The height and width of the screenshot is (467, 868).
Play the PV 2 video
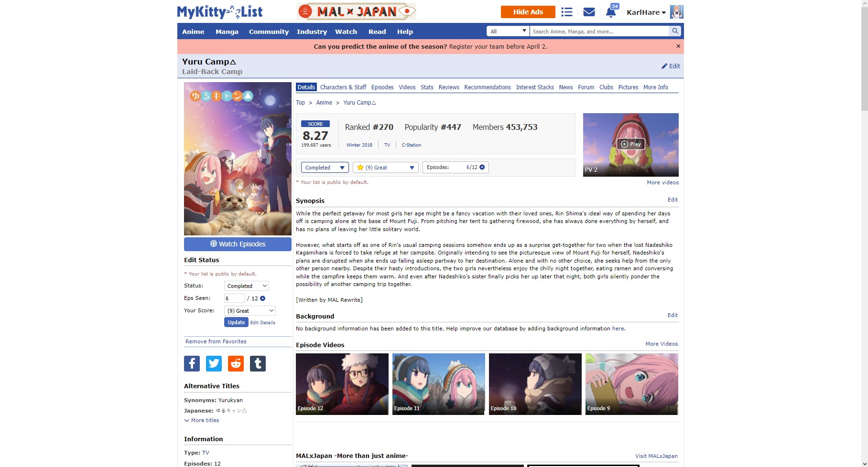point(630,144)
